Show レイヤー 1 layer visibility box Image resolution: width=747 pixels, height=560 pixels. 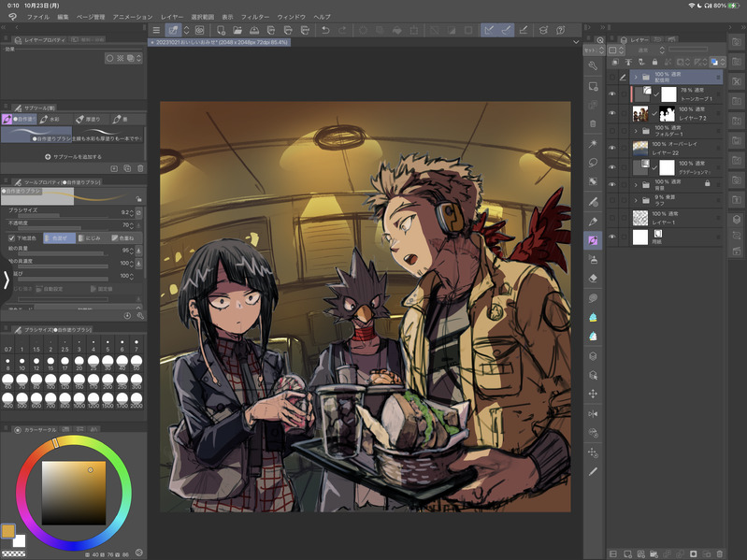pos(612,218)
